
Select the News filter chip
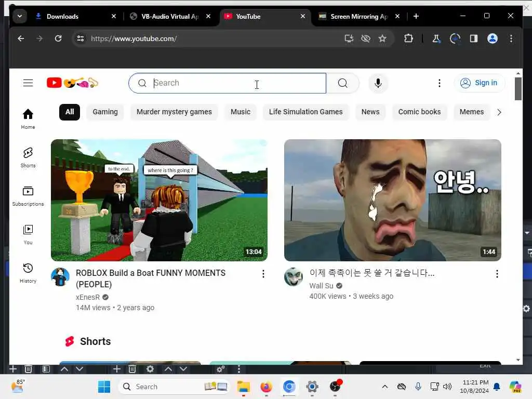(370, 112)
